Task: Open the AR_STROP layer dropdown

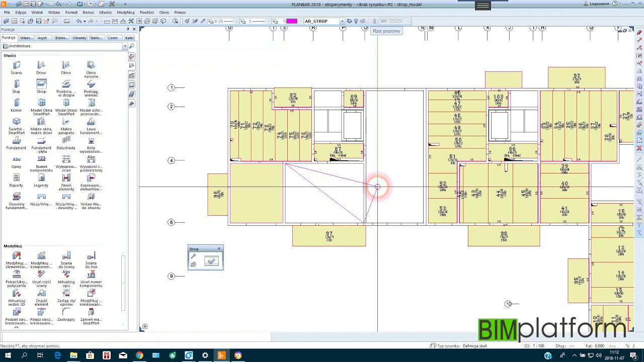Action: coord(342,21)
